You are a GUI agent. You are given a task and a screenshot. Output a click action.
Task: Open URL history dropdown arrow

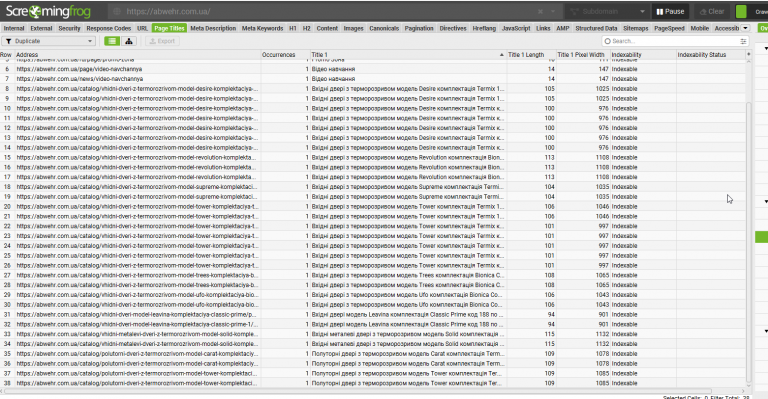[x=553, y=11]
